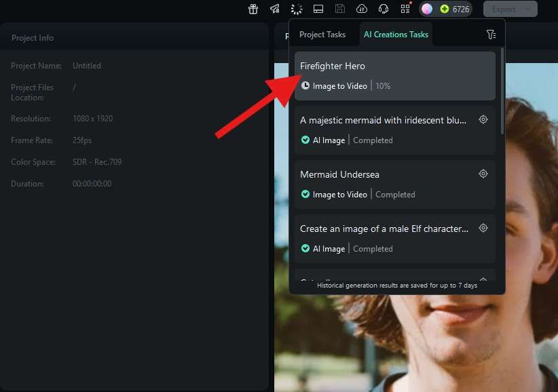Open the cloud download icon
The width and height of the screenshot is (558, 392).
pos(362,9)
